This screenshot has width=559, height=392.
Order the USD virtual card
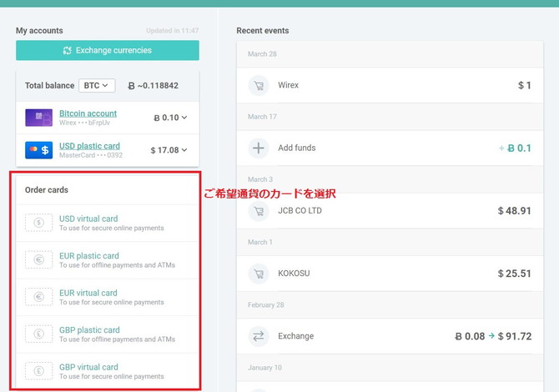point(108,223)
